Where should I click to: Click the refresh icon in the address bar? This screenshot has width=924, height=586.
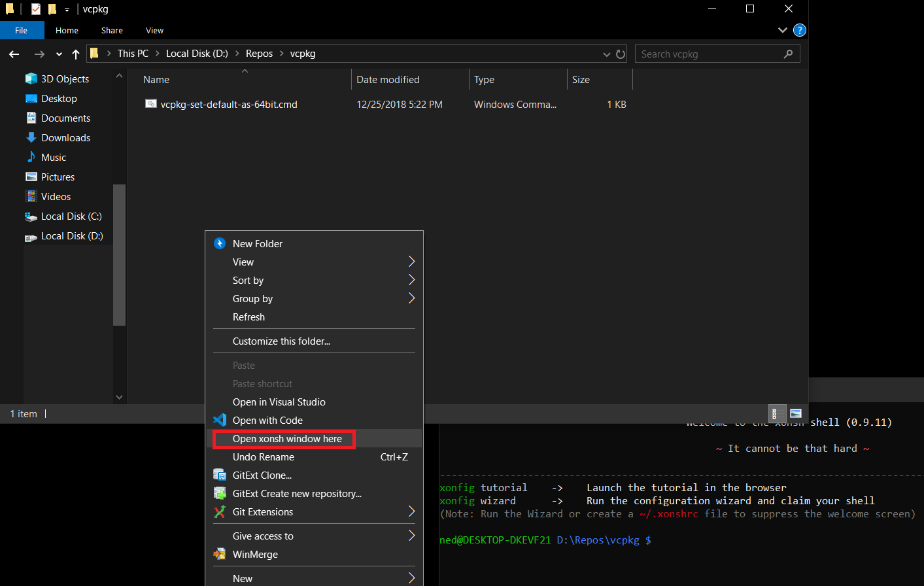point(620,54)
